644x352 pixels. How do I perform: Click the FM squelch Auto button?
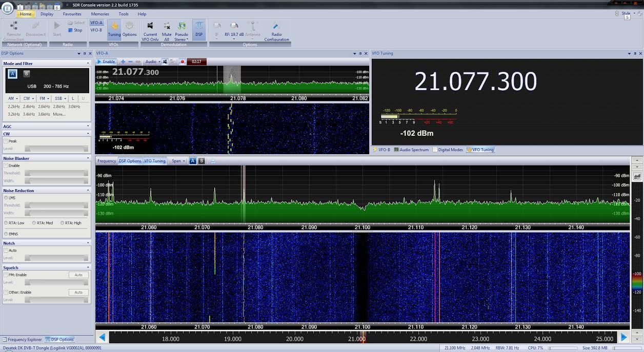78,275
